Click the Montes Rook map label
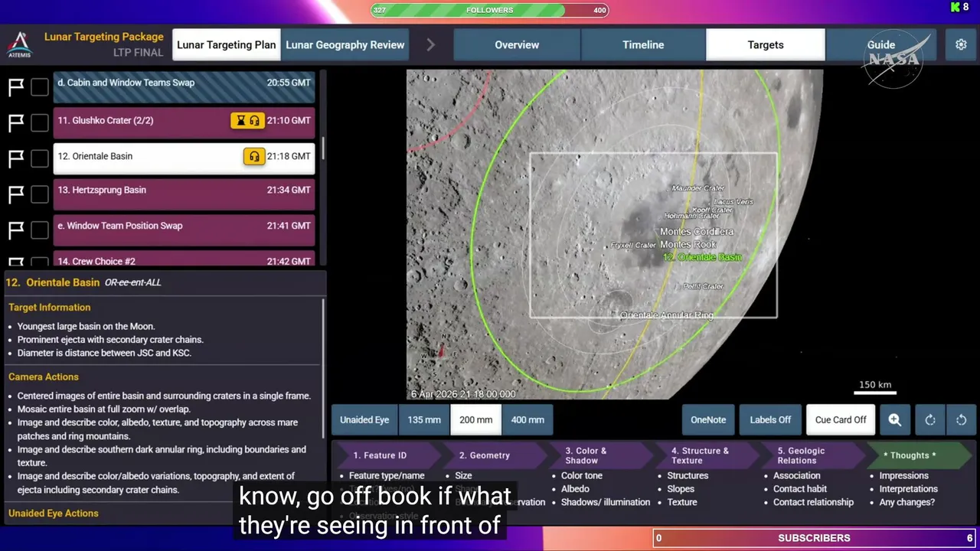 click(x=688, y=244)
